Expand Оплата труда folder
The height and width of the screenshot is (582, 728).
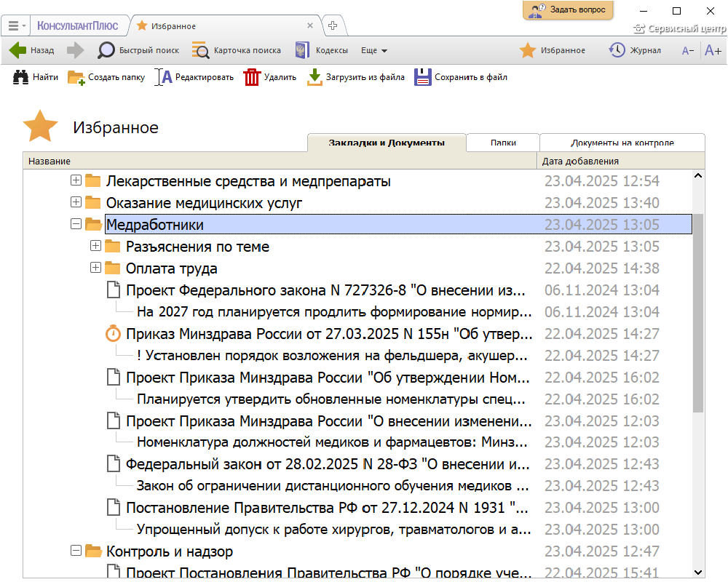click(x=95, y=268)
